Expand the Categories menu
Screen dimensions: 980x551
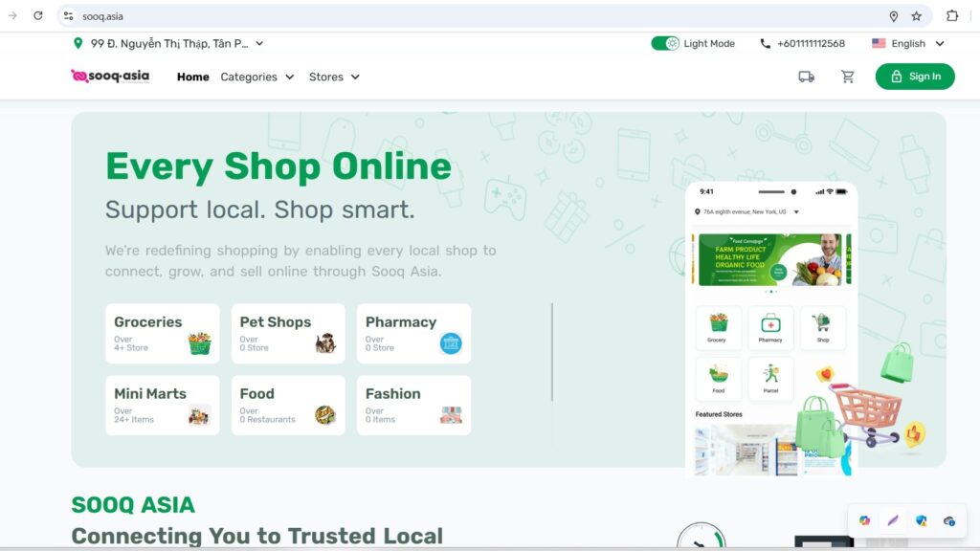pos(256,77)
